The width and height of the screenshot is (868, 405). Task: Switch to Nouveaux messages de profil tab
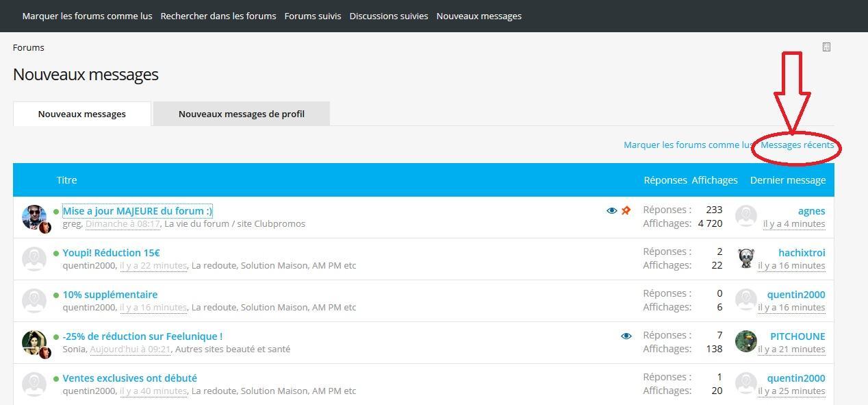(241, 114)
